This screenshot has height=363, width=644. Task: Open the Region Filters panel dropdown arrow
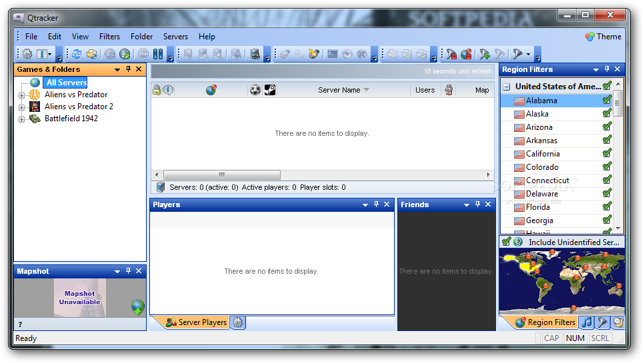click(x=596, y=70)
